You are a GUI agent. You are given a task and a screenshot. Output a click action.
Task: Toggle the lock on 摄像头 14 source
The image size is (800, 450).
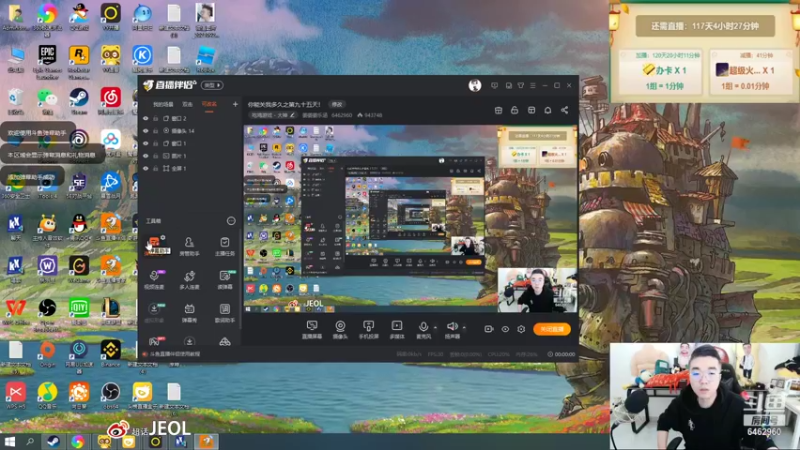coord(156,131)
